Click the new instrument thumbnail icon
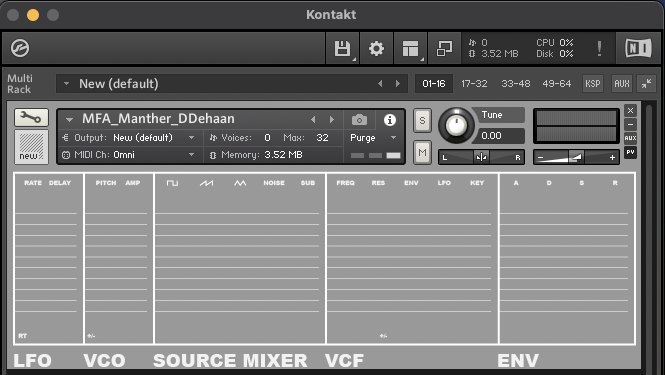The width and height of the screenshot is (665, 375). tap(31, 146)
